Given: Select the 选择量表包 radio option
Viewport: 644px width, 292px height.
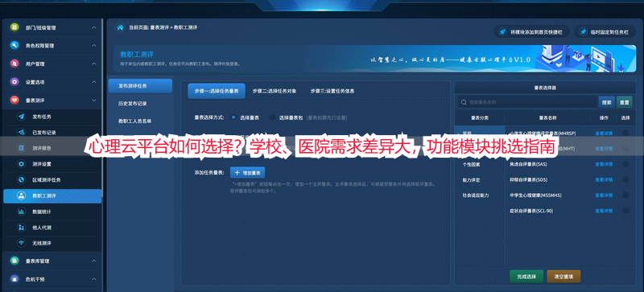Looking at the screenshot, I should point(272,117).
